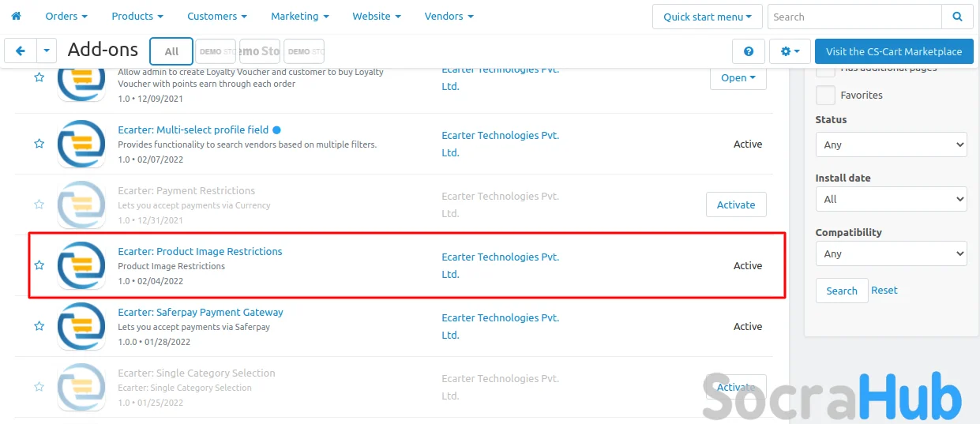Star the Product Image Restrictions add-on
Image resolution: width=980 pixels, height=424 pixels.
pos(39,265)
